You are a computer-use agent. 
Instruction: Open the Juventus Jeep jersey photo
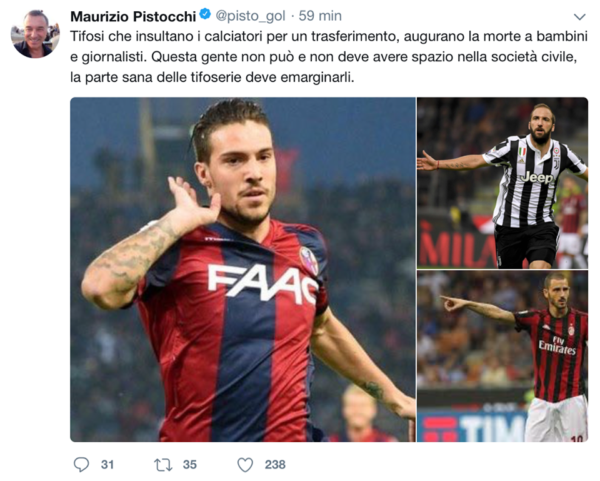point(502,183)
